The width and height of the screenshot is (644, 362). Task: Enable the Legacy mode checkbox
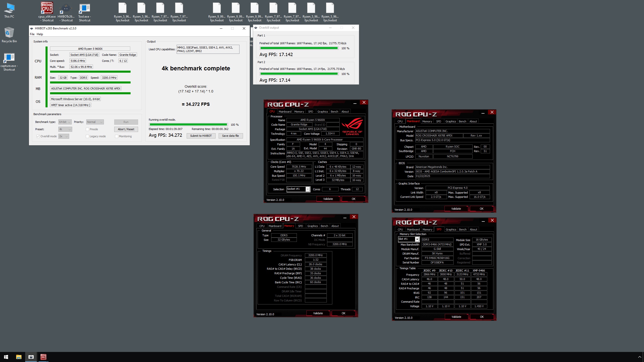pyautogui.click(x=88, y=137)
